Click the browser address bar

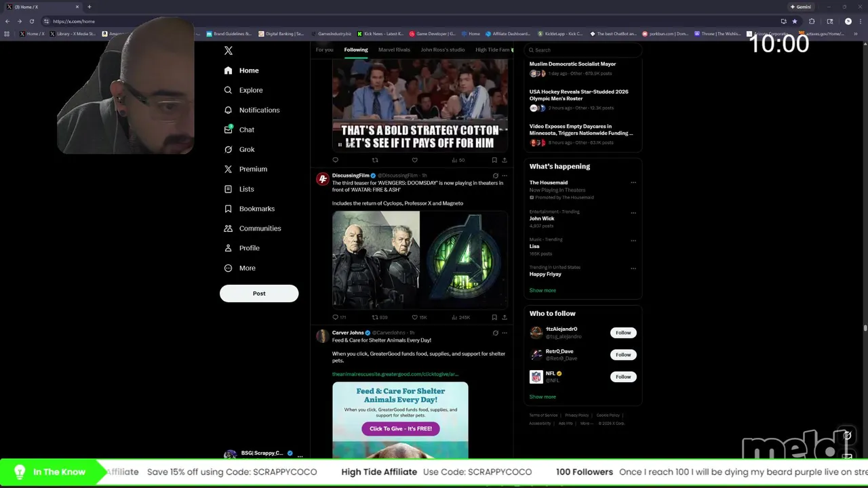(407, 21)
